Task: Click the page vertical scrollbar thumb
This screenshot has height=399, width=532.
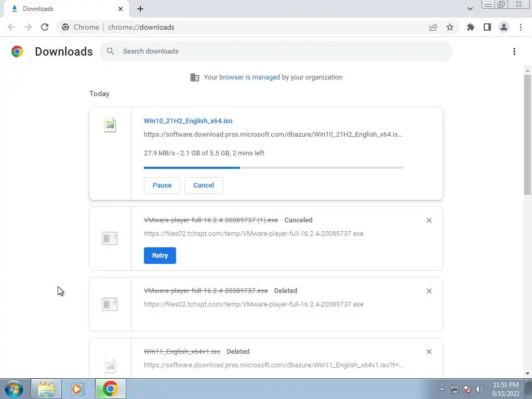Action: (527, 135)
